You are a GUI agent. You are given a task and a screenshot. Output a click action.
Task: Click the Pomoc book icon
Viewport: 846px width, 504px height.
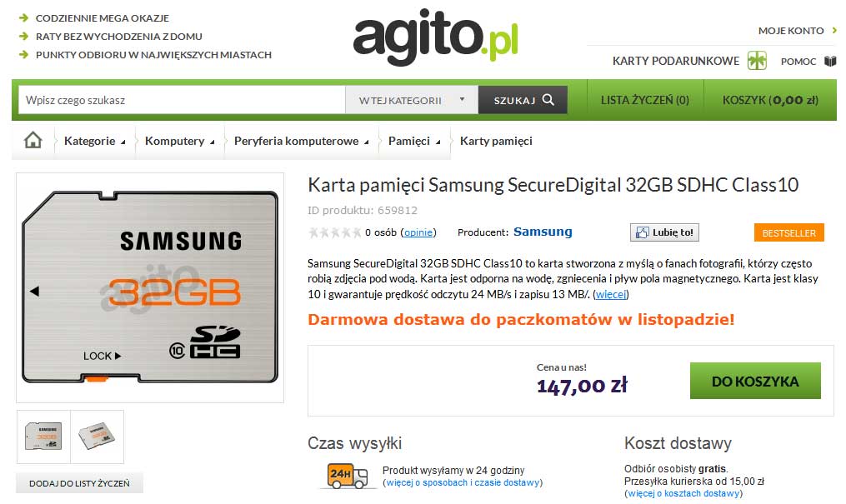(x=830, y=61)
